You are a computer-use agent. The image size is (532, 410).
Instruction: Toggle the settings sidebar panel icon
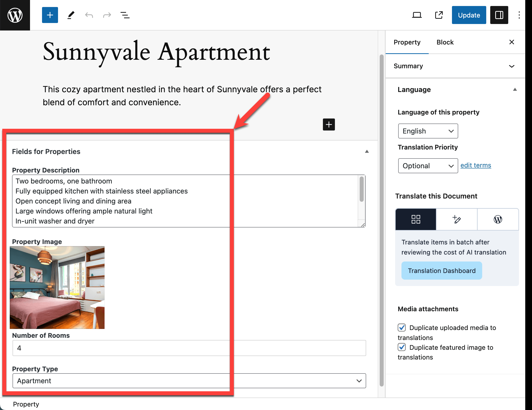tap(499, 15)
